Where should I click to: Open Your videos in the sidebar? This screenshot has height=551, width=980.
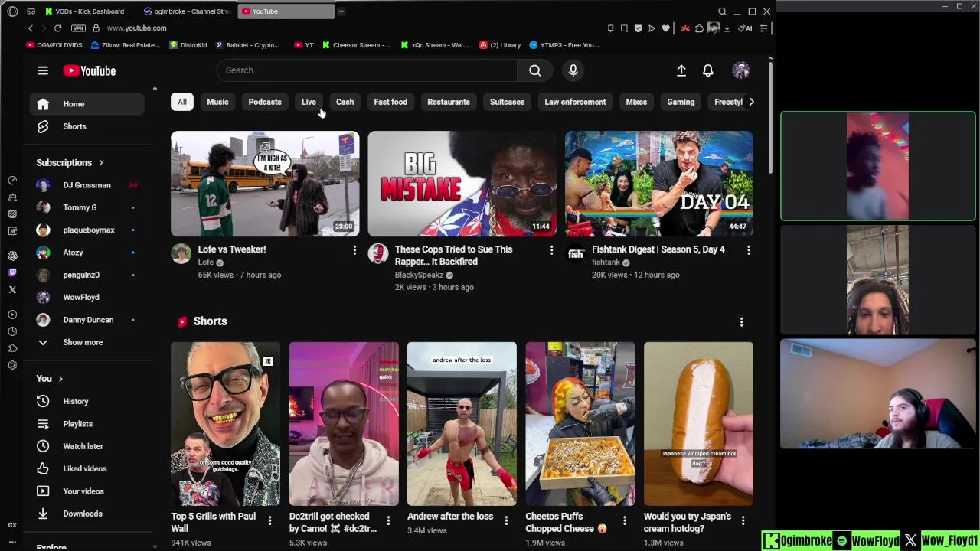point(87,491)
